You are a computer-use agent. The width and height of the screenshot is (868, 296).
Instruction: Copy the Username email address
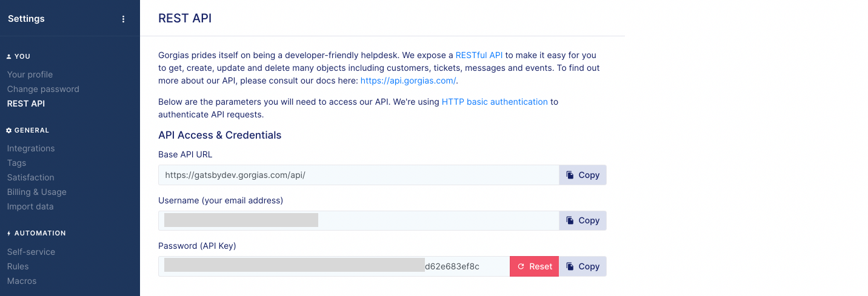coord(583,220)
